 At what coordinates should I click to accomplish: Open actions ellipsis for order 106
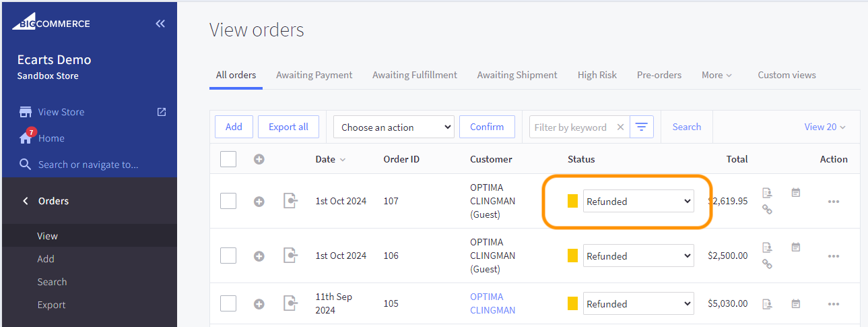834,256
